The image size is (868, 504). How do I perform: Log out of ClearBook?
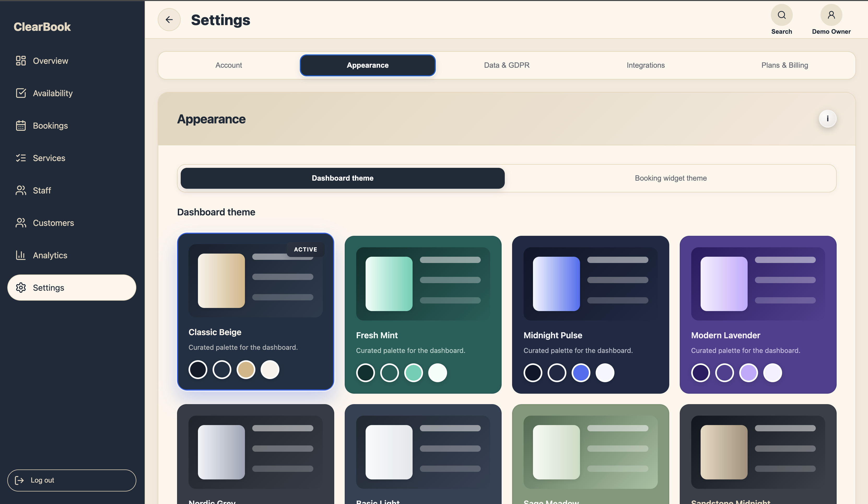71,480
